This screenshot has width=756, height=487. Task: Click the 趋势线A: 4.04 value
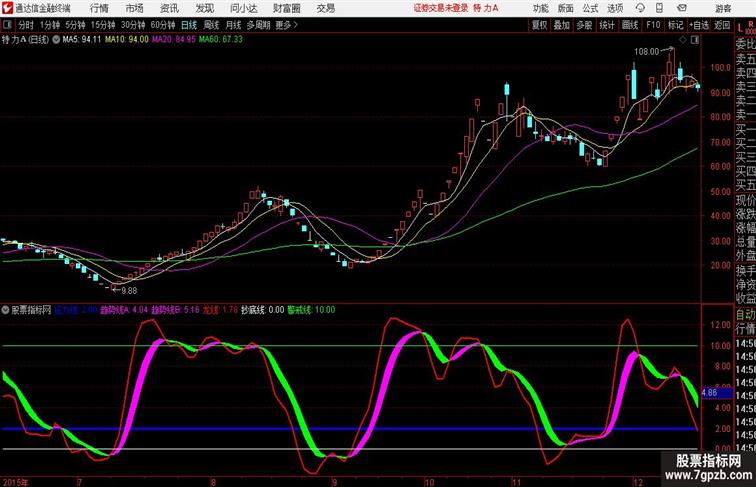124,310
